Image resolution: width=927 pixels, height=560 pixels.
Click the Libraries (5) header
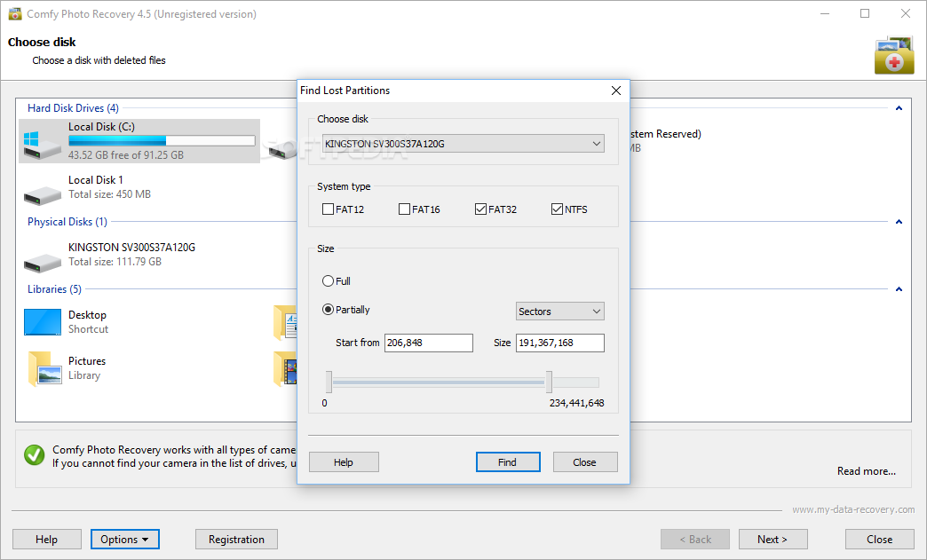coord(54,288)
